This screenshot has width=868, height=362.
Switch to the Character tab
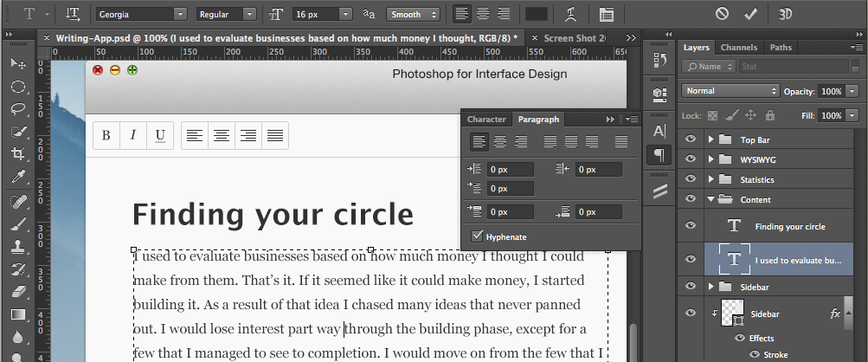click(x=486, y=120)
